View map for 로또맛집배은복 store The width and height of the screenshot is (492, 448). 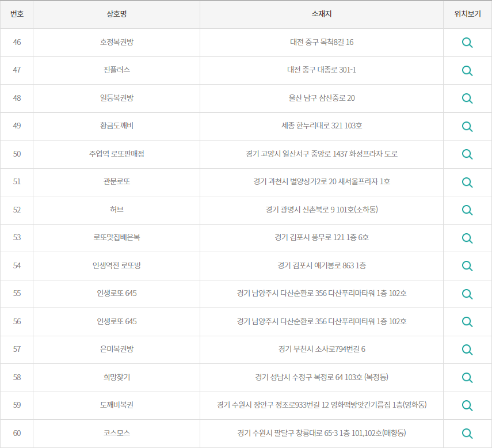coord(467,238)
